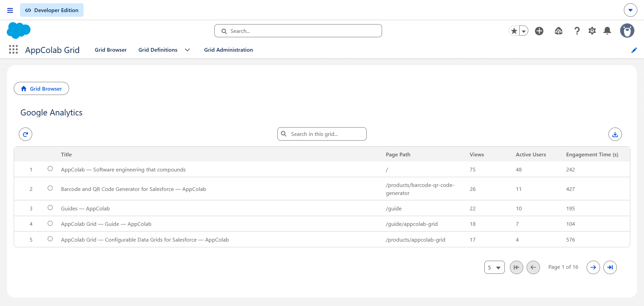The height and width of the screenshot is (306, 644).
Task: Open the Grid Definitions tab
Action: tap(158, 50)
